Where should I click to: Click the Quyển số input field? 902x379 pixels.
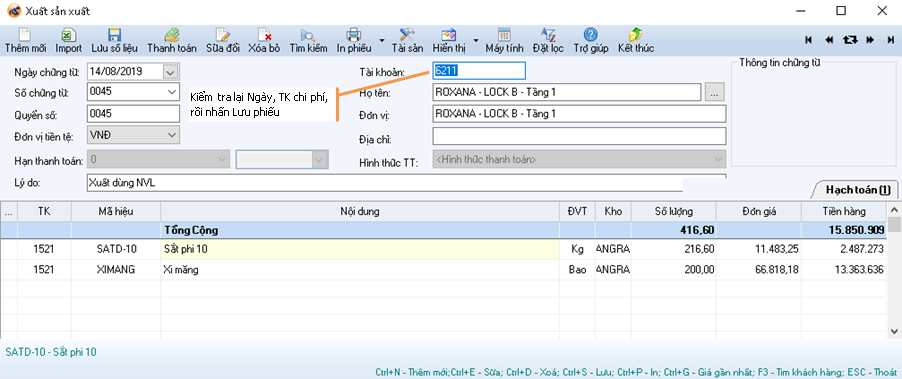coord(133,113)
